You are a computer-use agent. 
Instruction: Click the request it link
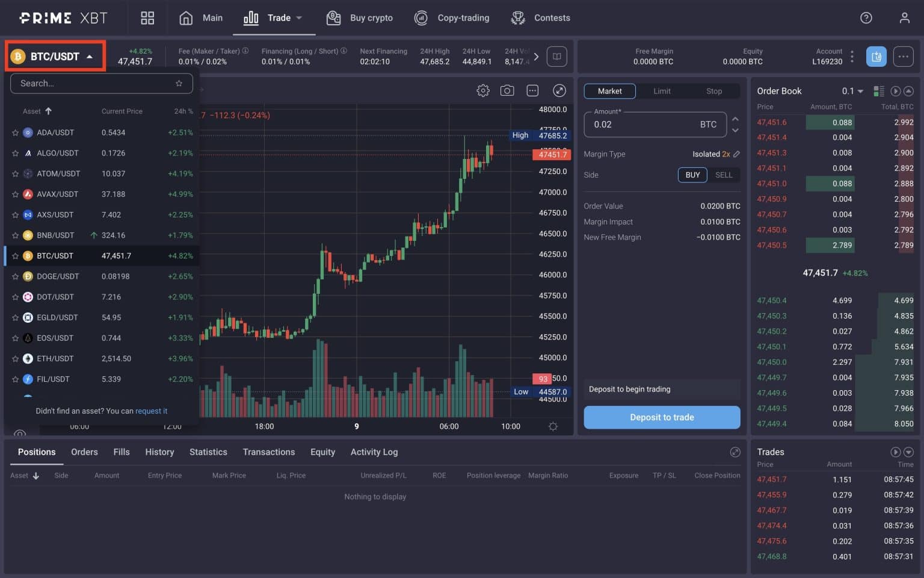click(151, 411)
